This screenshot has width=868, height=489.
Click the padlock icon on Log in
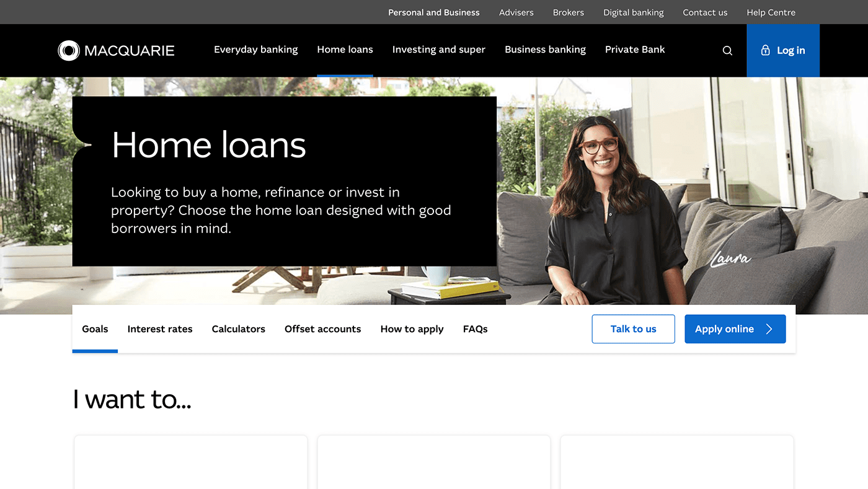click(765, 50)
